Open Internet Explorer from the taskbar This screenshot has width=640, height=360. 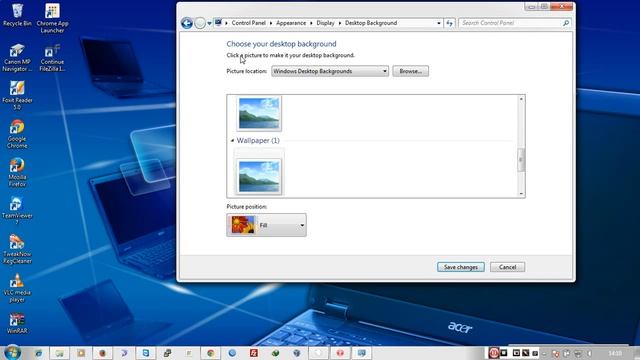[x=38, y=353]
